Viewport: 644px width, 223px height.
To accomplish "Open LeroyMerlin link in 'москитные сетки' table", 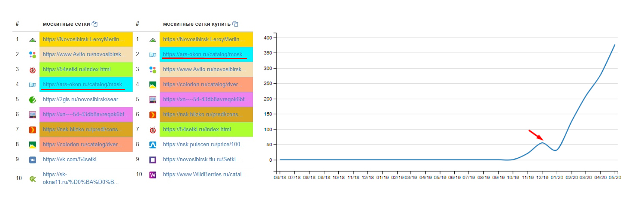I will (85, 39).
